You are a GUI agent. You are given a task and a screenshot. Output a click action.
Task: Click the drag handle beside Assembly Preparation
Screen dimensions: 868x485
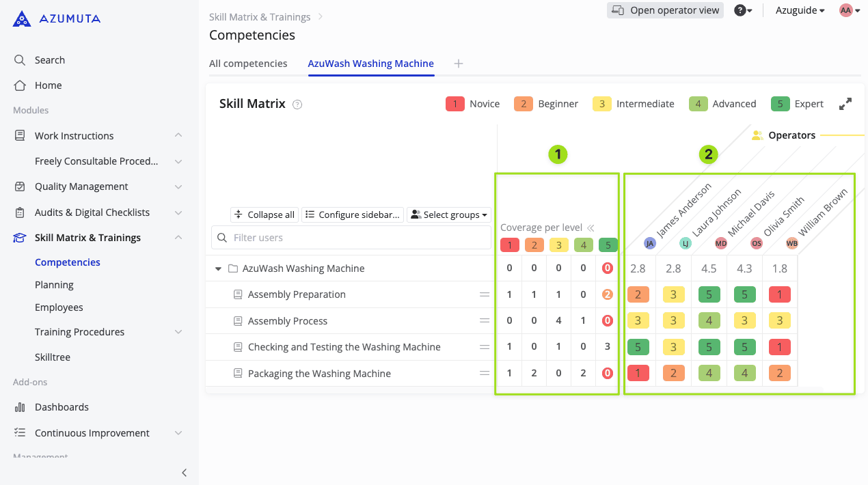[485, 294]
